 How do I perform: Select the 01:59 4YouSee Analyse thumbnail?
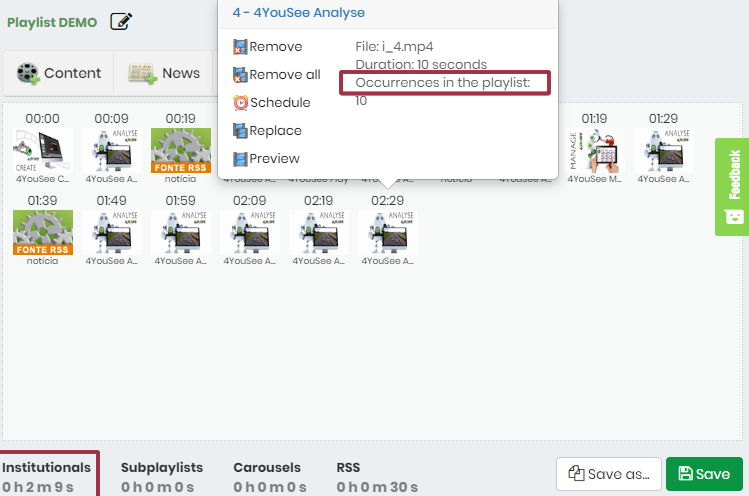coord(181,232)
